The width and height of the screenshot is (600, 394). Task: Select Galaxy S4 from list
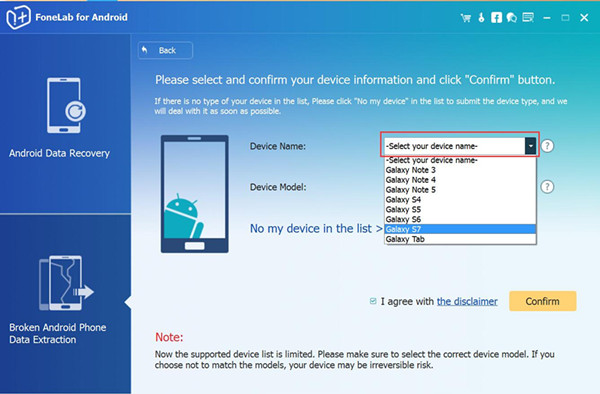[460, 200]
